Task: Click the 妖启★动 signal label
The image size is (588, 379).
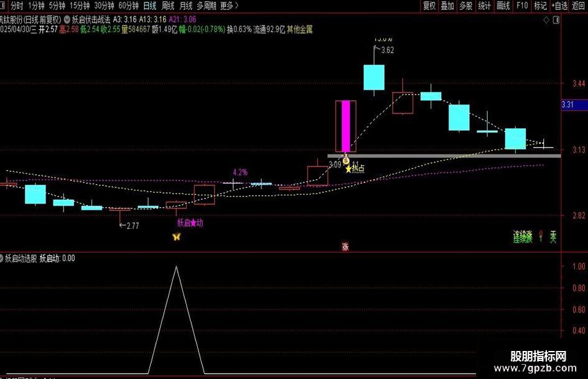Action: point(190,223)
